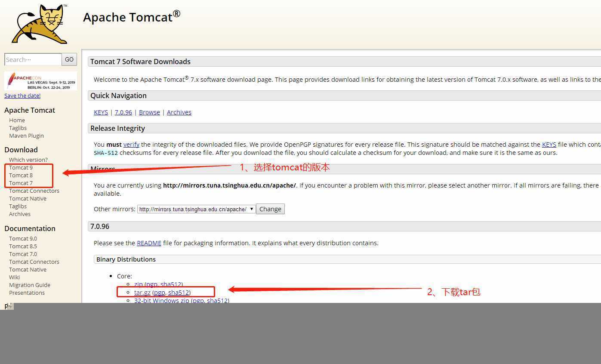Click the Apache Tomcat page title
The width and height of the screenshot is (601, 364).
click(x=132, y=17)
